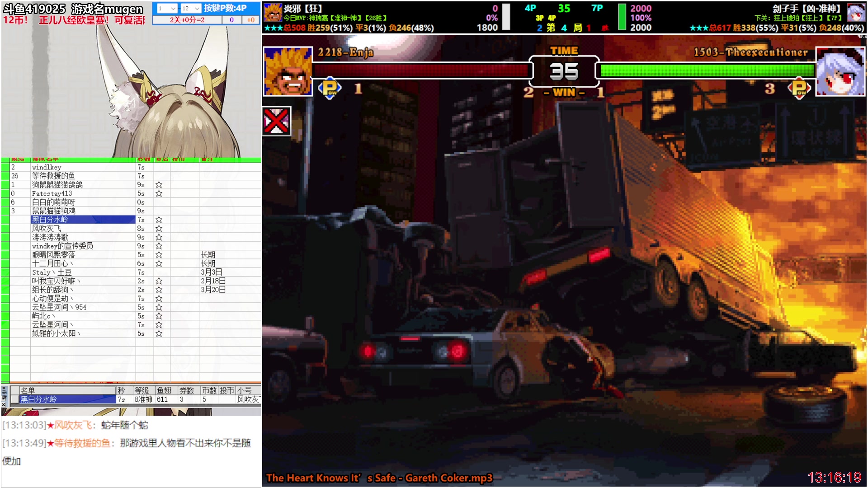Screen dimensions: 868x488
Task: Click the red clock showing 13:16:19
Action: point(835,478)
